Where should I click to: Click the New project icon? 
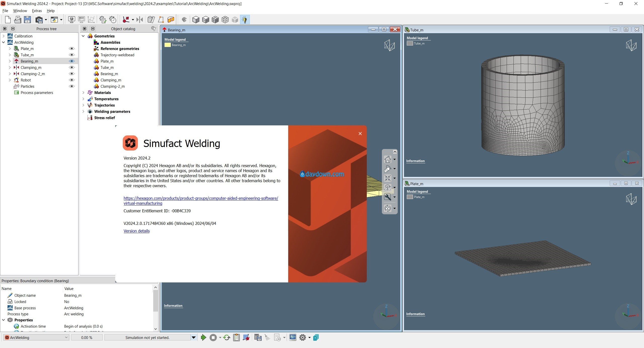coord(8,20)
